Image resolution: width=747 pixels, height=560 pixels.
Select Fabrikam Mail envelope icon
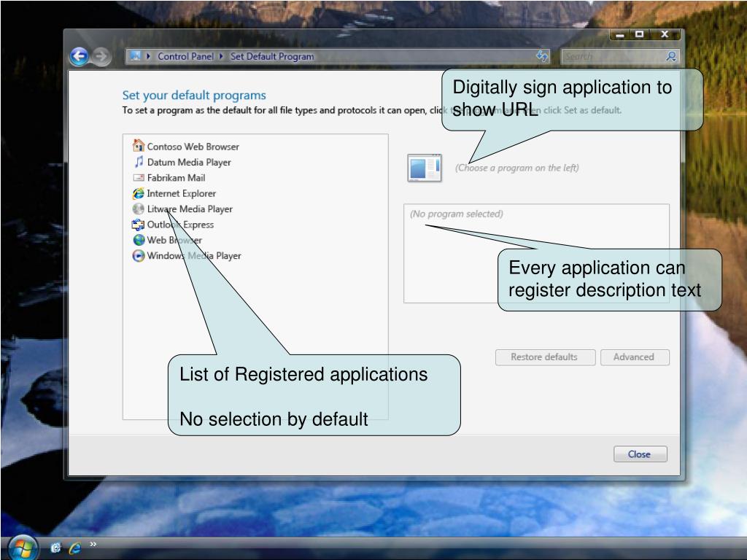[x=139, y=178]
